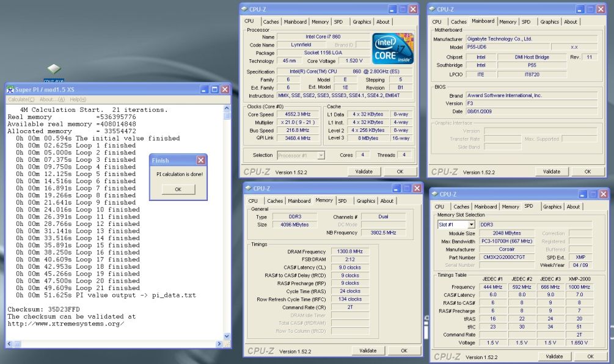This screenshot has width=614, height=364.
Task: Open Graphics tab in the Corsair SPD CPU-Z window
Action: [x=552, y=206]
